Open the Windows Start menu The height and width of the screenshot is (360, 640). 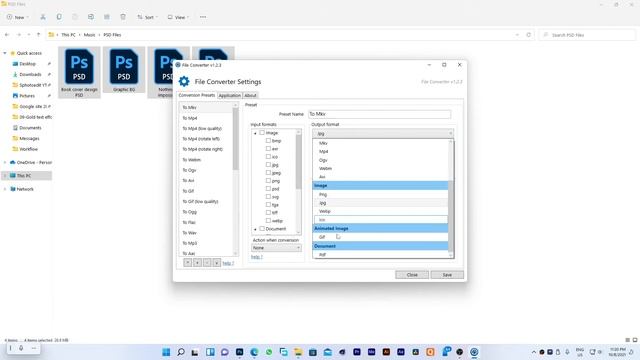[x=166, y=352]
